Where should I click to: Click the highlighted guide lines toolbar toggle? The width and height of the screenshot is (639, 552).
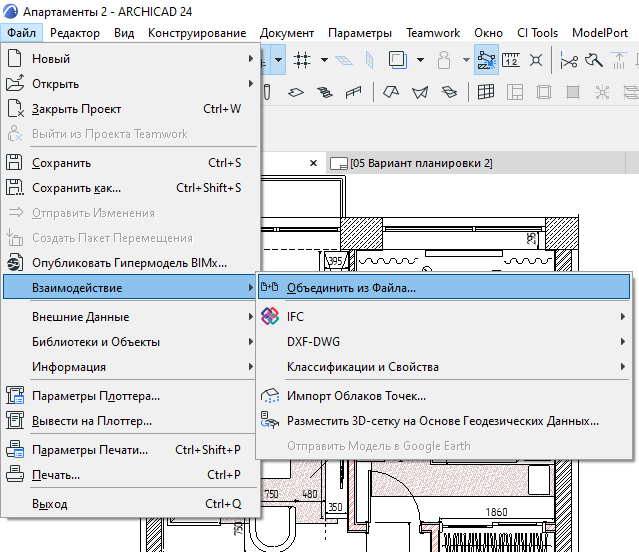486,60
